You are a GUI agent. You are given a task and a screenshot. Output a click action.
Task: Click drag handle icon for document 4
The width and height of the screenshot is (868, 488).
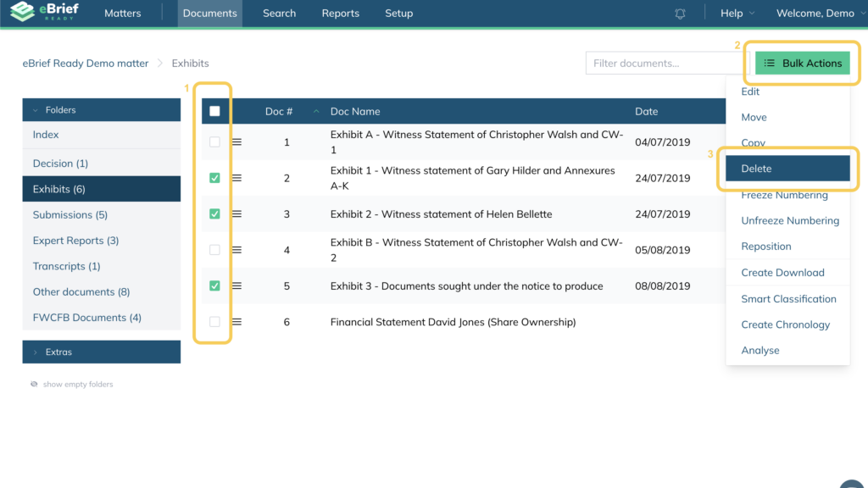pyautogui.click(x=236, y=250)
